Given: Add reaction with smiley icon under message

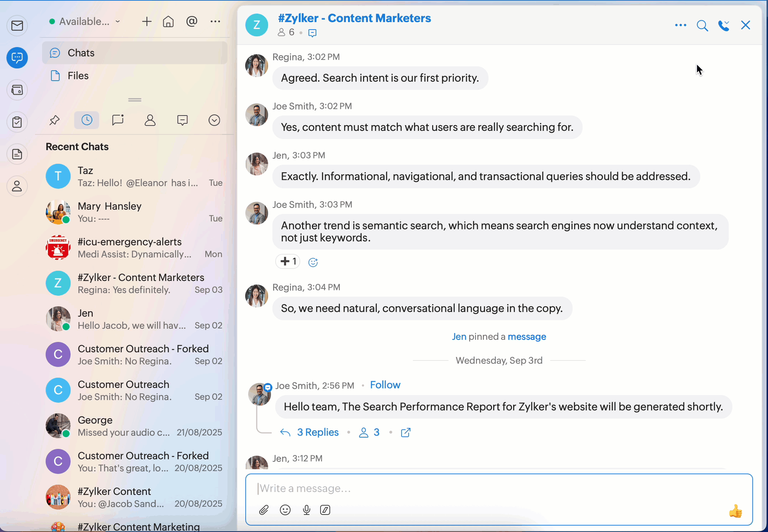Looking at the screenshot, I should click(313, 262).
